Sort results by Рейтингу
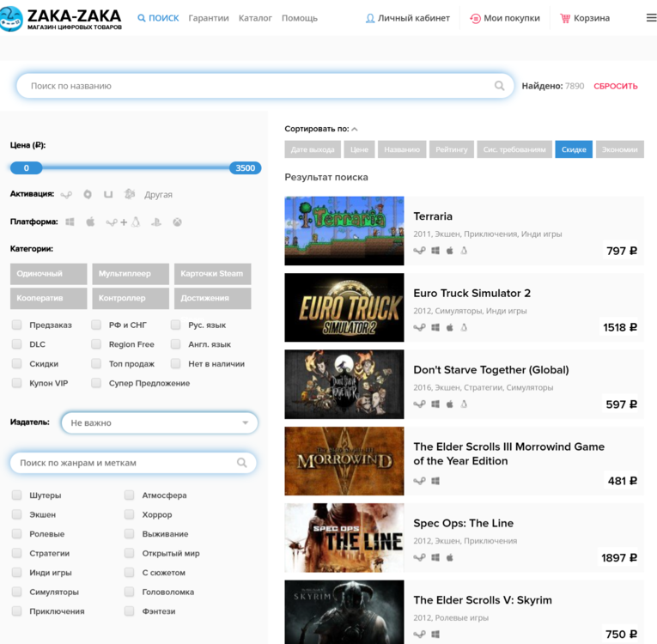The image size is (657, 644). (451, 149)
